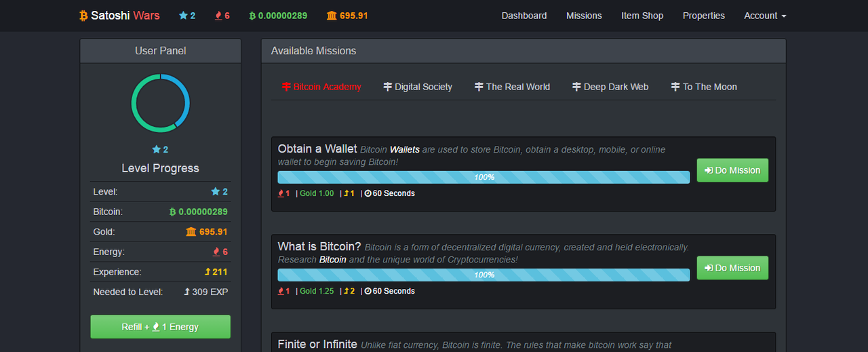Image resolution: width=868 pixels, height=352 pixels.
Task: Click energy cost icon under What is Bitcoin
Action: tap(281, 291)
